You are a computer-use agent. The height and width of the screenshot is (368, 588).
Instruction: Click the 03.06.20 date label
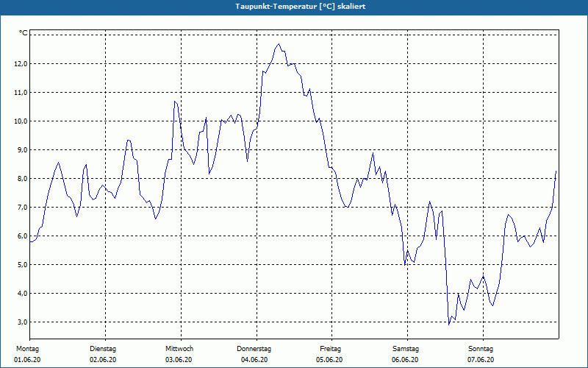click(179, 360)
